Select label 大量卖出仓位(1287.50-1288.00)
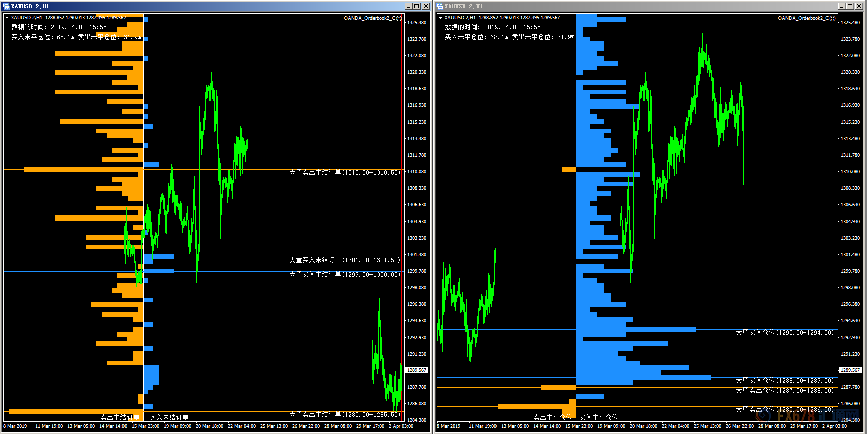This screenshot has width=868, height=434. pos(785,390)
